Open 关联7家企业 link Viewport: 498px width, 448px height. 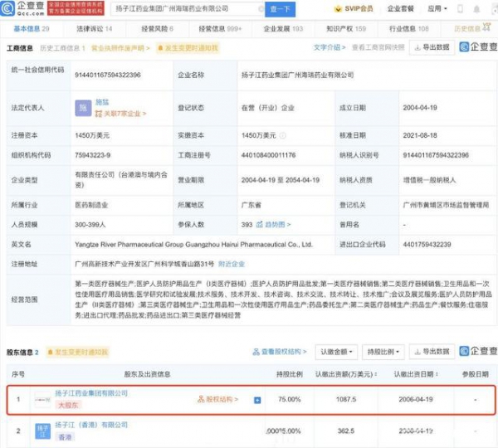click(120, 114)
